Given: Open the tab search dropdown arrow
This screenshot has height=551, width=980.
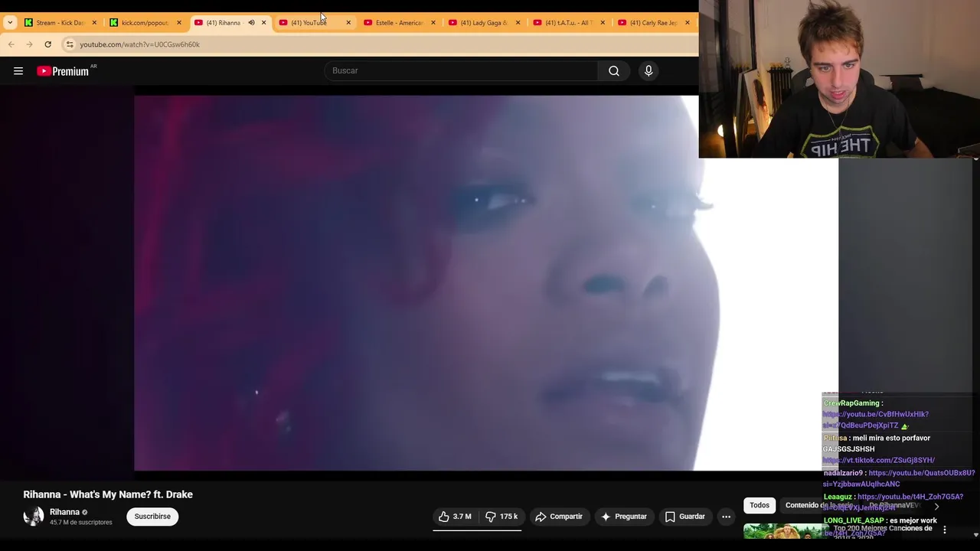Looking at the screenshot, I should [x=10, y=22].
